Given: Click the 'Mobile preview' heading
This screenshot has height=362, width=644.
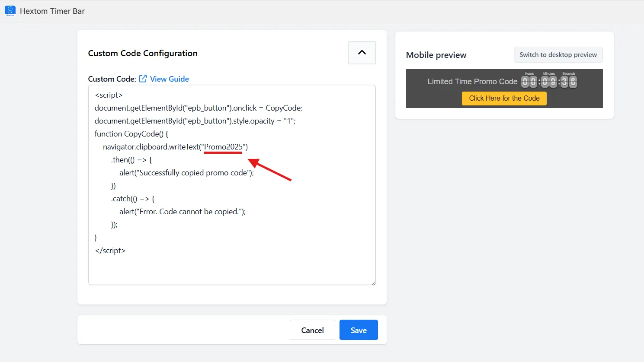Looking at the screenshot, I should (436, 55).
